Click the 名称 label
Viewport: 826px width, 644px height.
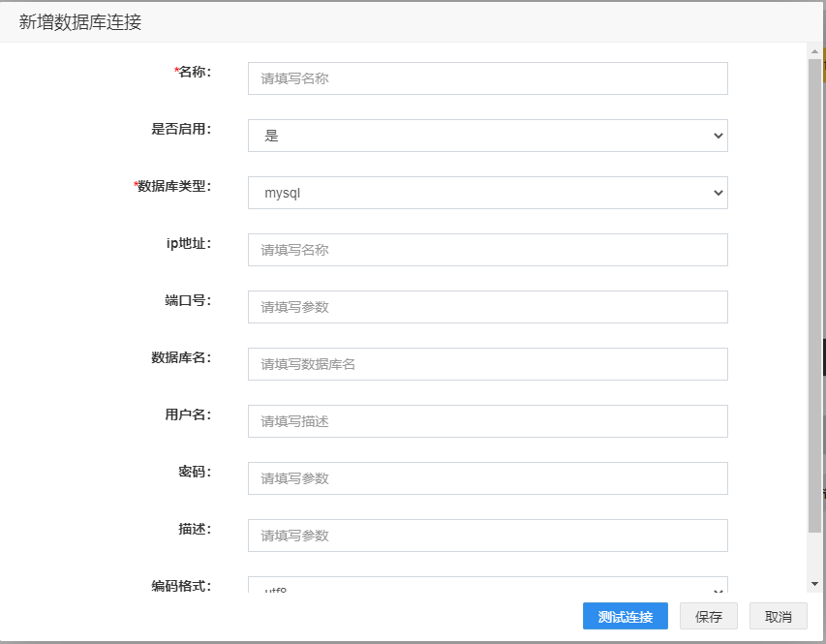tap(193, 72)
